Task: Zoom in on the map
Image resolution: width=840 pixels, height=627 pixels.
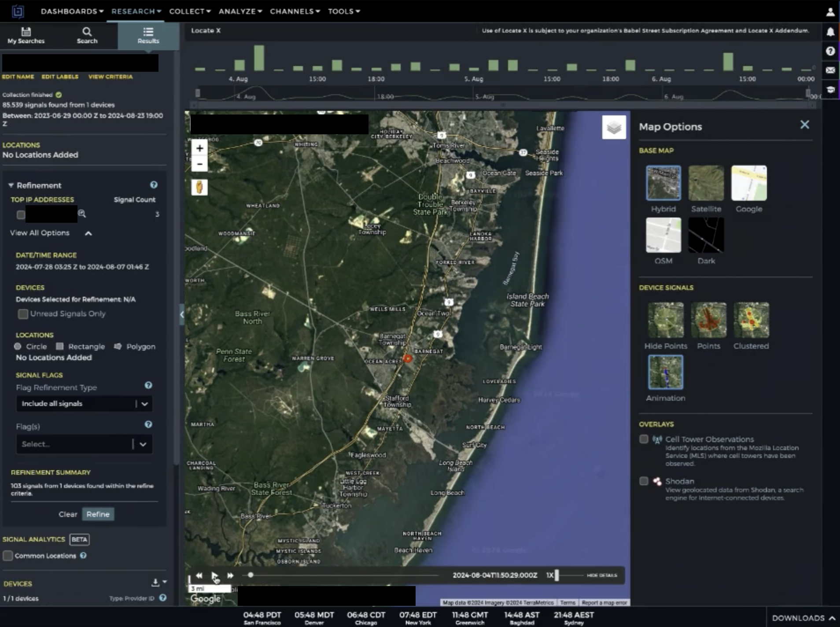Action: 199,148
